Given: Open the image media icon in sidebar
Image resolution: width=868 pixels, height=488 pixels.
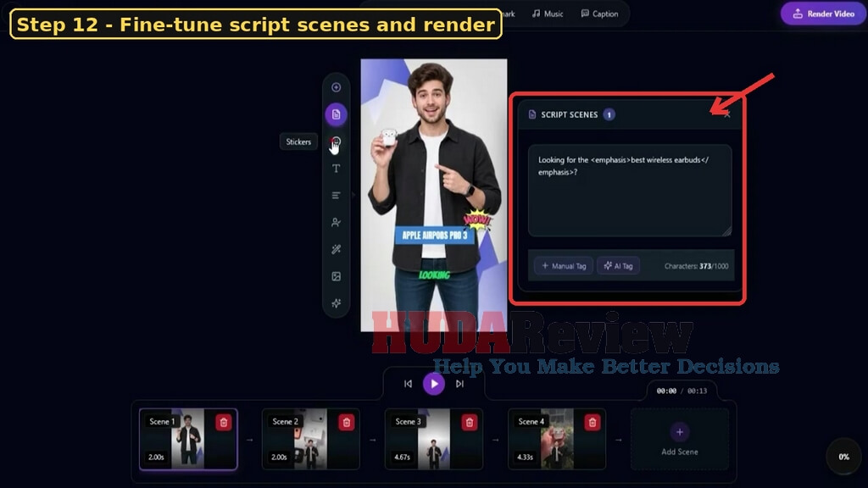Looking at the screenshot, I should [x=336, y=276].
